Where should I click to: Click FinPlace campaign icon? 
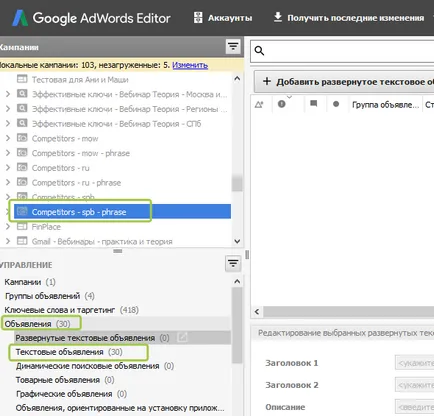[x=22, y=226]
